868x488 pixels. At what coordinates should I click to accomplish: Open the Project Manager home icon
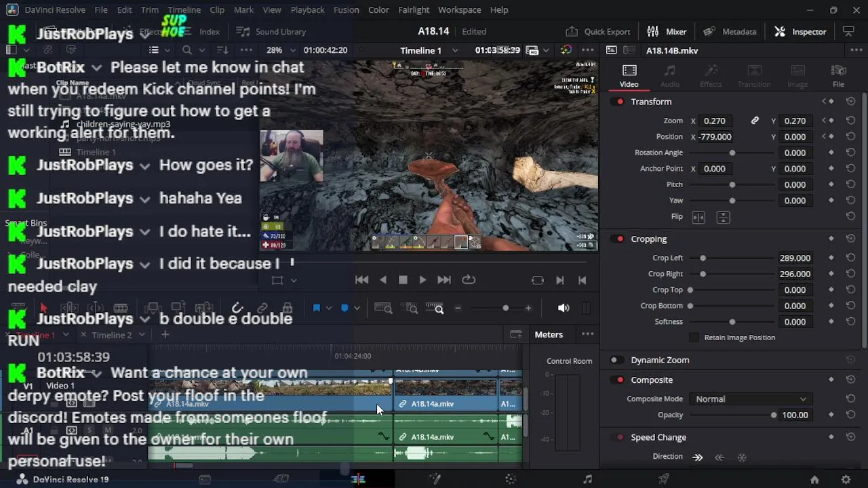[814, 479]
